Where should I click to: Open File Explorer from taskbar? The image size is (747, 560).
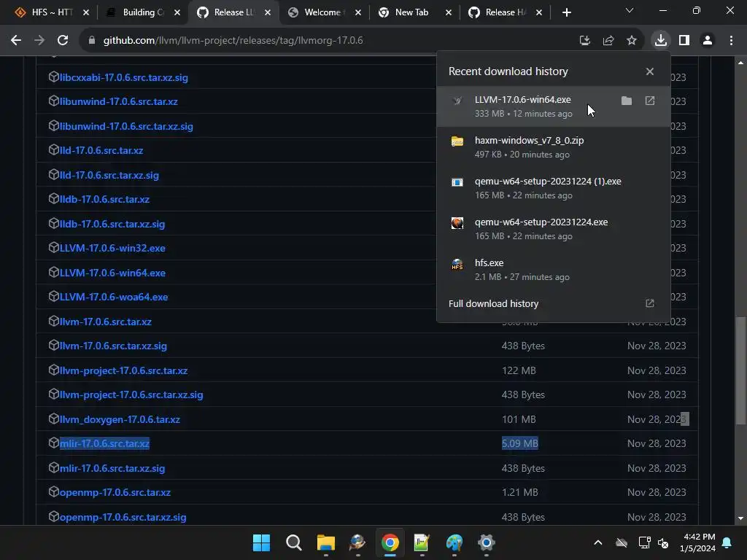click(326, 542)
